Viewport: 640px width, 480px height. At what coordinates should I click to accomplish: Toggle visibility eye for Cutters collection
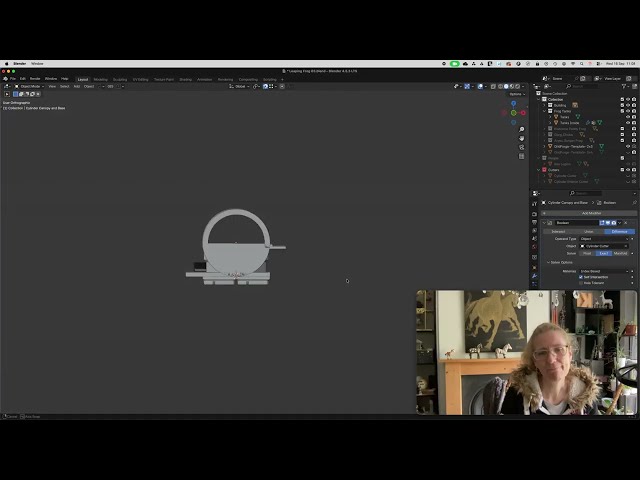628,170
